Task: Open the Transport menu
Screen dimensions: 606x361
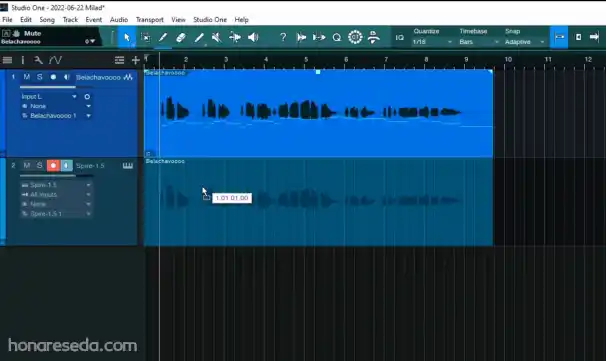Action: tap(150, 20)
